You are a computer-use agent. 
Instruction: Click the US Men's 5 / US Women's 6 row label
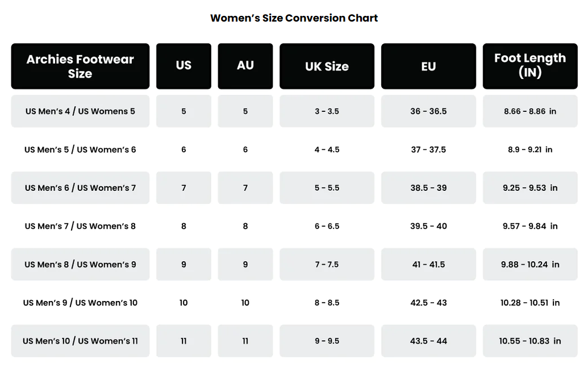point(80,150)
